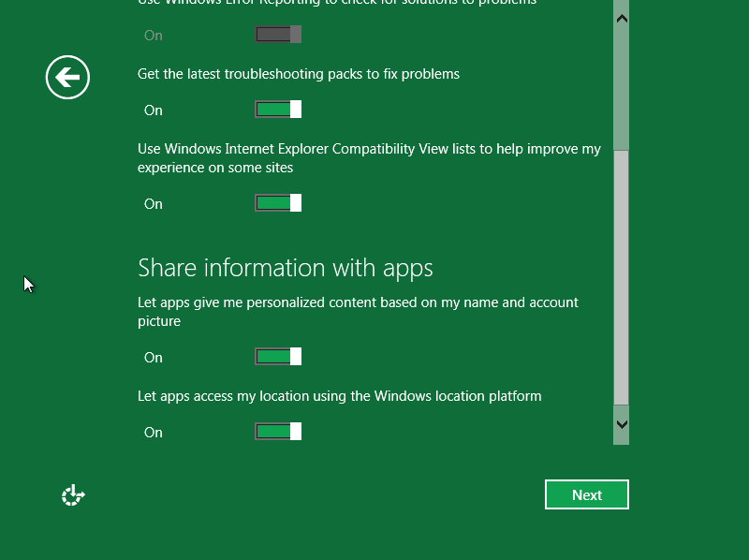This screenshot has height=560, width=749.
Task: Click the Compatibility View lists description text
Action: (x=369, y=158)
